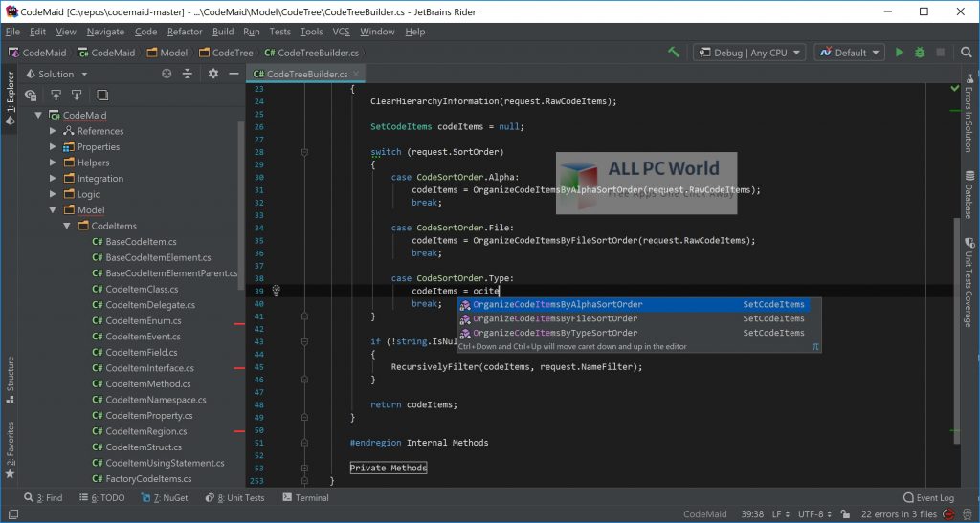
Task: Click the light bulb quick-fix icon
Action: (276, 291)
